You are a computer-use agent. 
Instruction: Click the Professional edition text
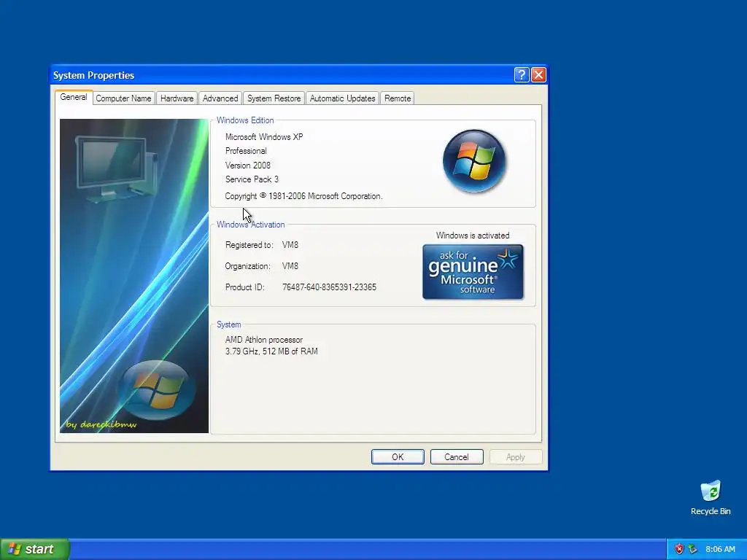coord(246,151)
